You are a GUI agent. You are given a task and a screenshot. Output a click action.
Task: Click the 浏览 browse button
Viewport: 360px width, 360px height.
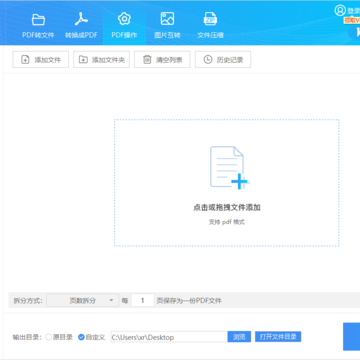coord(239,337)
